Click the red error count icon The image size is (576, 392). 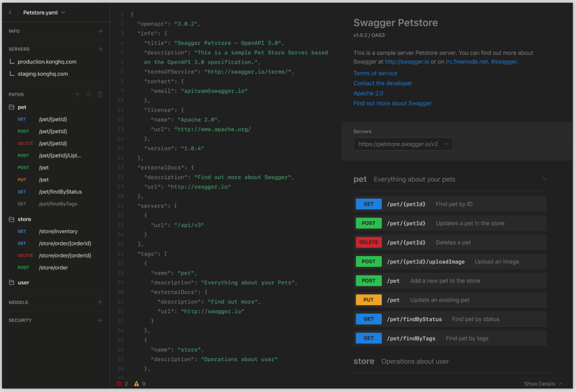click(x=119, y=383)
